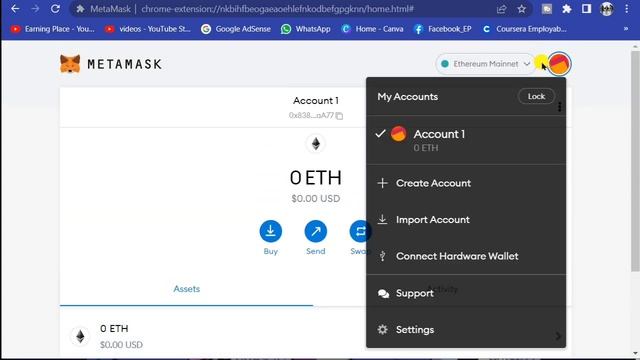640x360 pixels.
Task: Lock the wallet with Lock button
Action: click(536, 96)
